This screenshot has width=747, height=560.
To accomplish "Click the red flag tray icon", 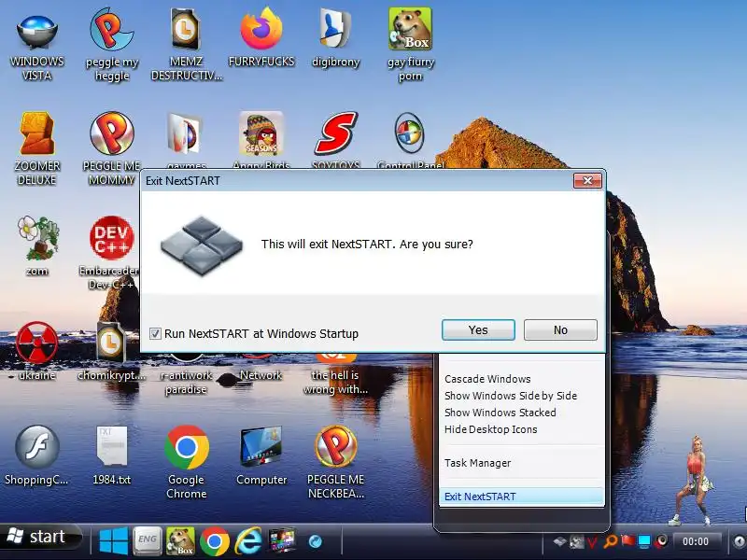I will click(x=627, y=541).
